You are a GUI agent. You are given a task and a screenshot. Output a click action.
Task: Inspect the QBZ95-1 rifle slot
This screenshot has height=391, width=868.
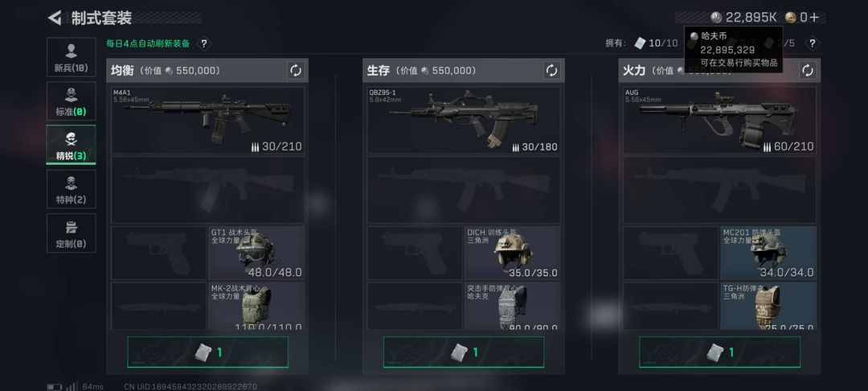(464, 120)
